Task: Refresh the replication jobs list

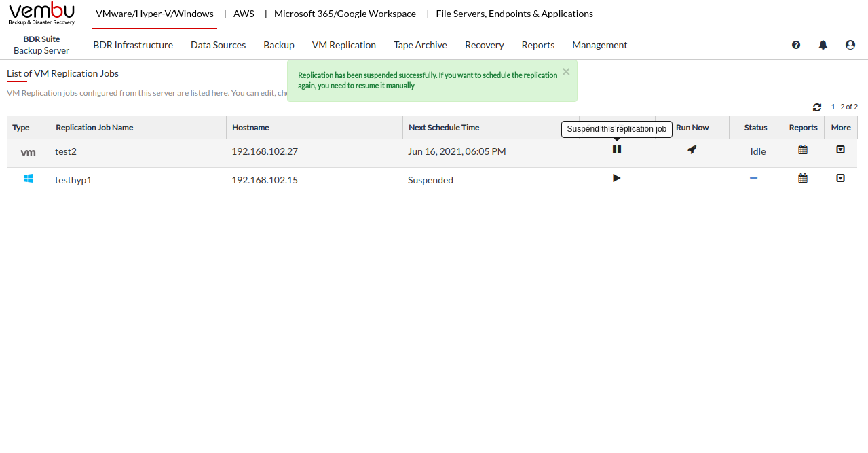Action: point(817,107)
